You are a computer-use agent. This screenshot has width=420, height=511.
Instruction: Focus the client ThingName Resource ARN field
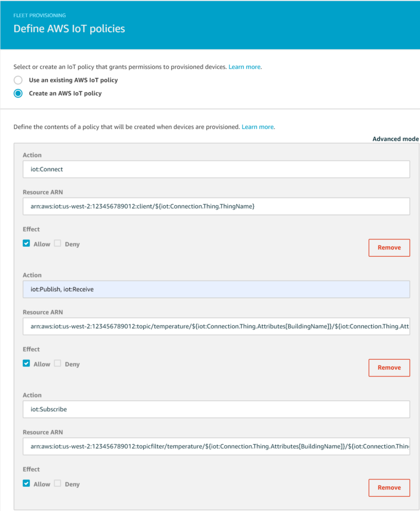[216, 206]
